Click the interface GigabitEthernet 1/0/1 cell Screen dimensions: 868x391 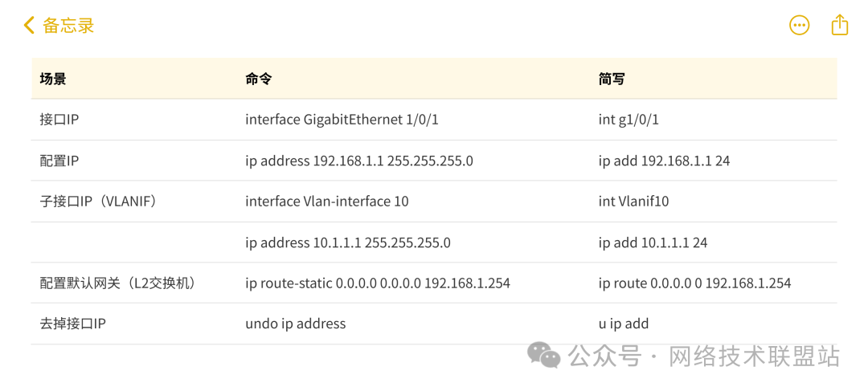342,120
